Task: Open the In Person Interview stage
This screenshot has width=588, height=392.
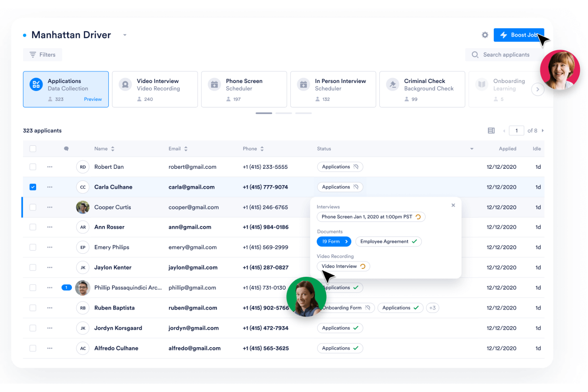Action: pos(333,89)
